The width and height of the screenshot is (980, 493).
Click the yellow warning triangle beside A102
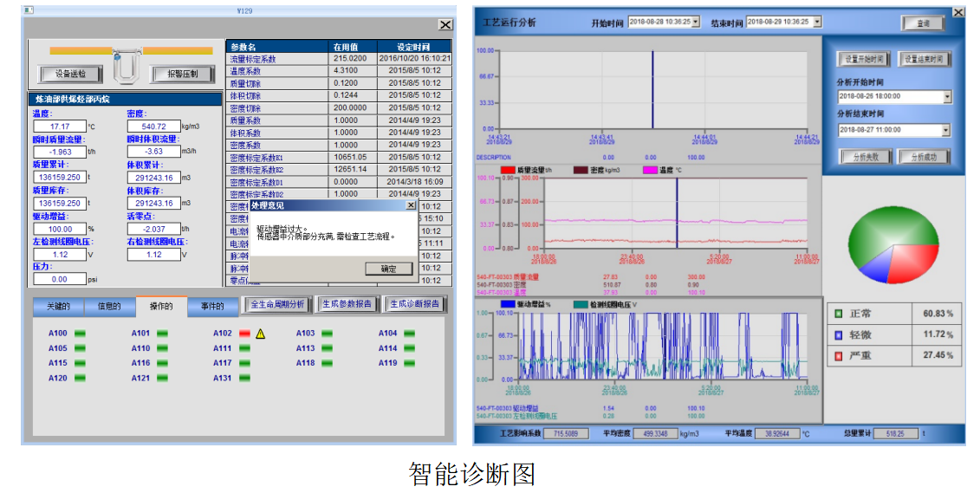(x=260, y=334)
